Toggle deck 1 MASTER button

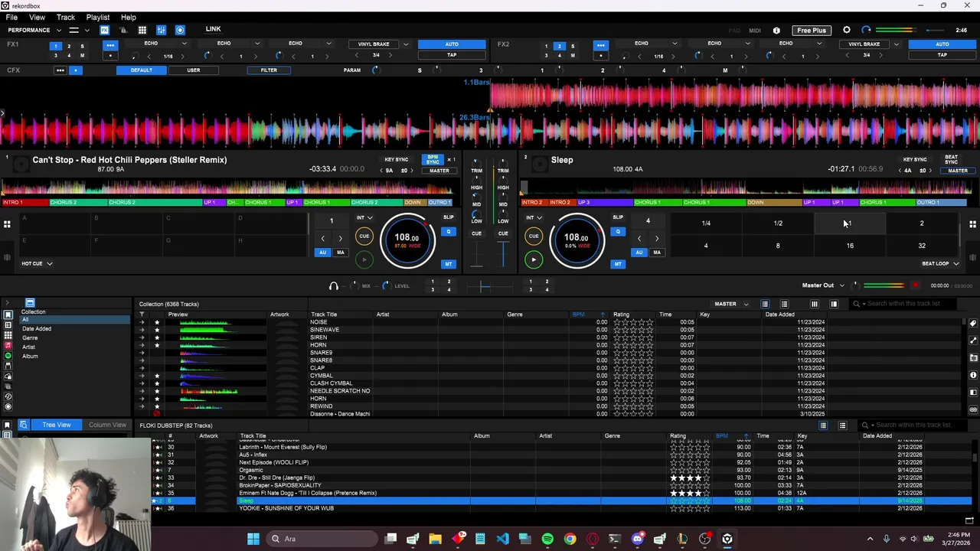click(x=439, y=171)
